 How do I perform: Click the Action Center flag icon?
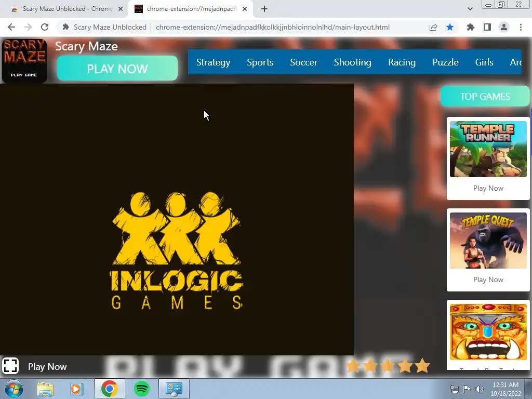click(x=467, y=389)
